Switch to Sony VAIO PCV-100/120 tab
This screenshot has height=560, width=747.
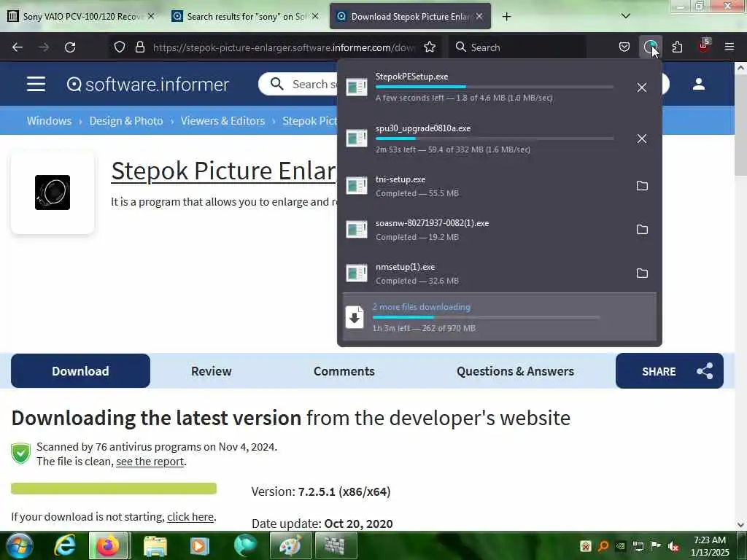point(80,16)
